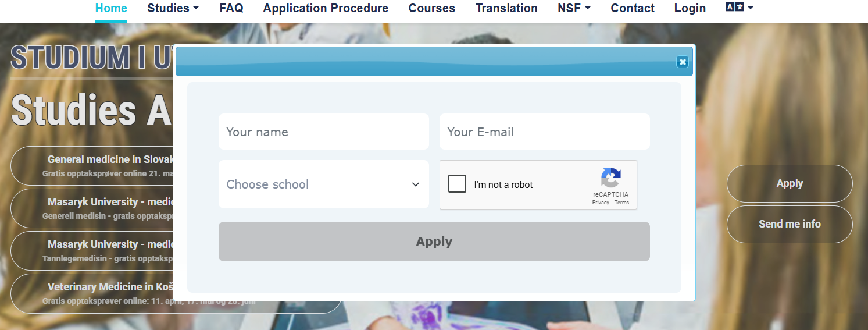Tick the I'm not a robot checkbox
Screen dimensions: 868x330
point(458,184)
